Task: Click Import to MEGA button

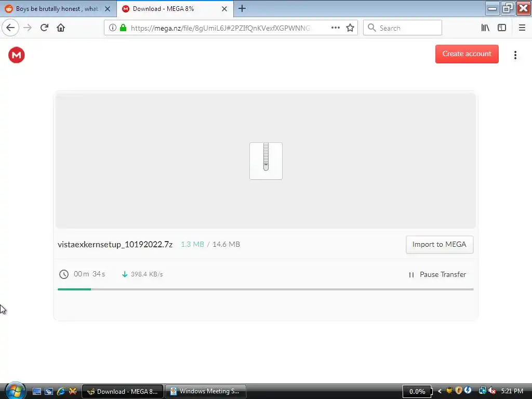Action: click(x=440, y=244)
